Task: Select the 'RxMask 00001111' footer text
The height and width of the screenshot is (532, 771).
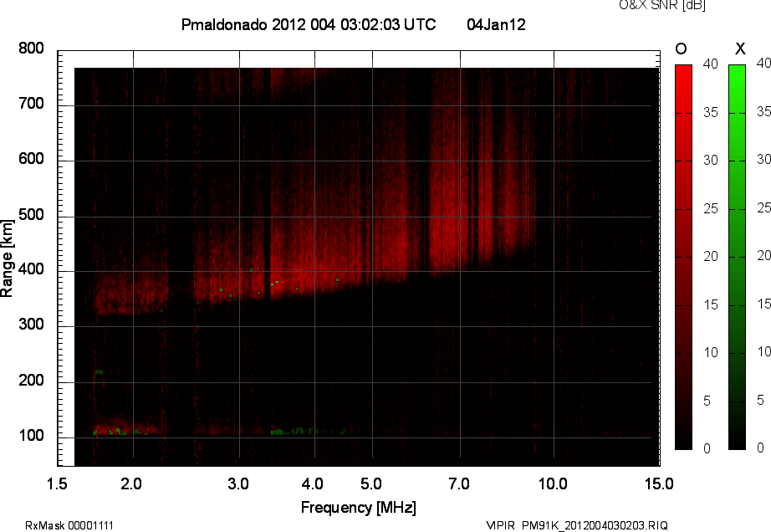Action: tap(69, 525)
